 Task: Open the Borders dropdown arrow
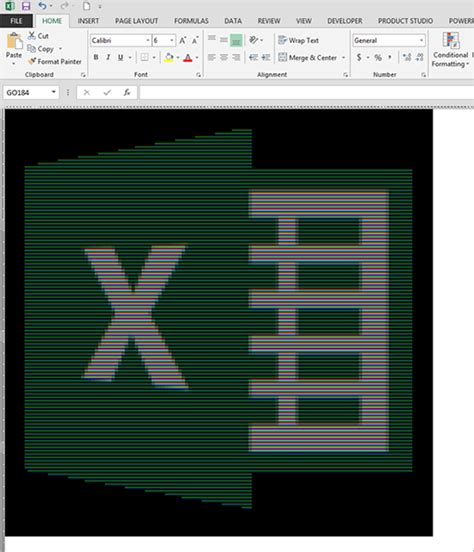pyautogui.click(x=154, y=57)
